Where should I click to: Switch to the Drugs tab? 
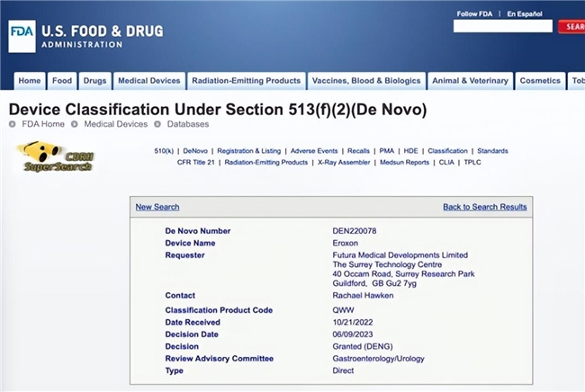click(94, 81)
